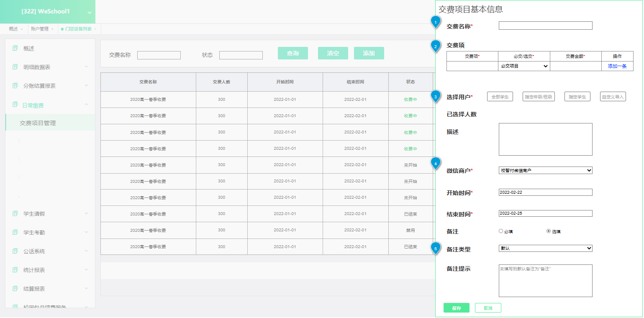Click the document icon beside 统计报表
Screen dimensions: 644x318
pyautogui.click(x=15, y=270)
